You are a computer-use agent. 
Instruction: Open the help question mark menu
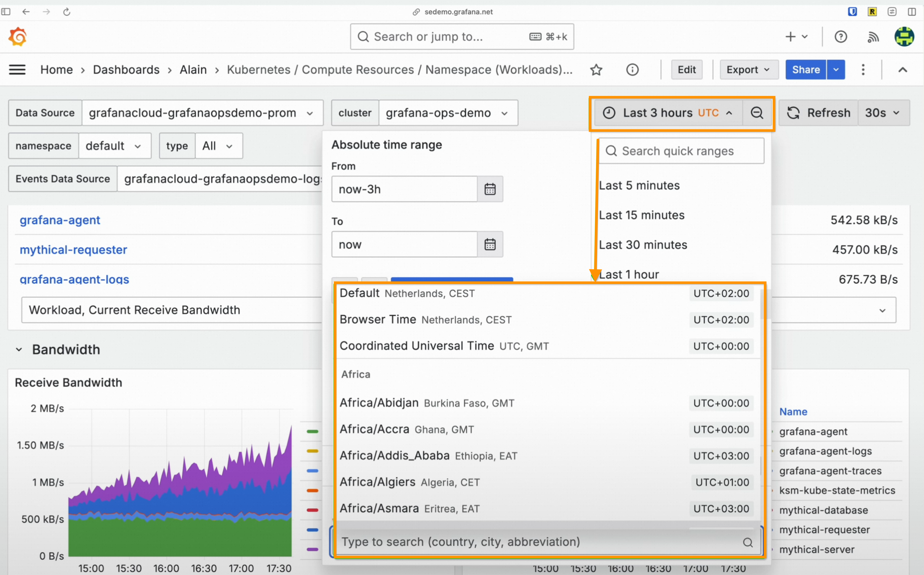click(840, 37)
